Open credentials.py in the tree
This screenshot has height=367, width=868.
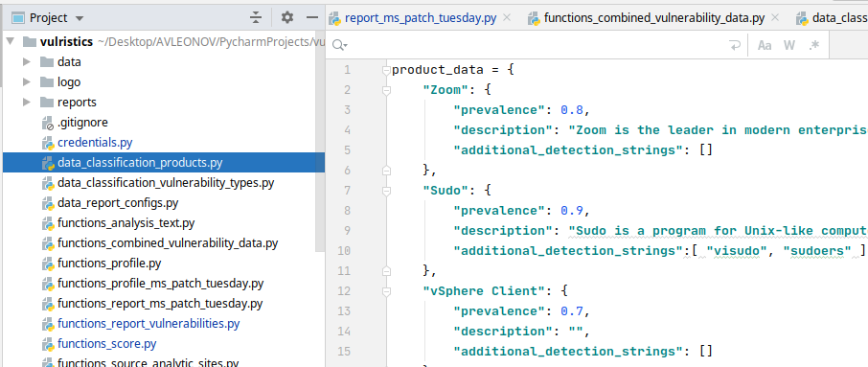click(95, 142)
